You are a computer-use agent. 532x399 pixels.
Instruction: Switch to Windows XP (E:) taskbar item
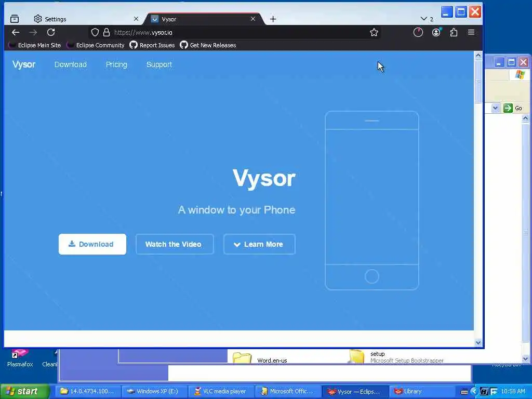(x=153, y=391)
